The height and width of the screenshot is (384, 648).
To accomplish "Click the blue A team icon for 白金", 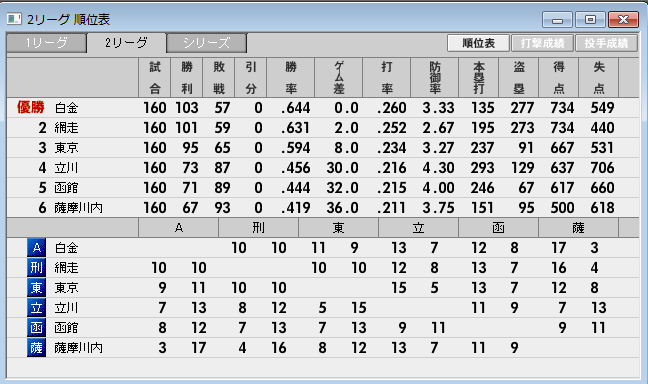I will pos(36,248).
